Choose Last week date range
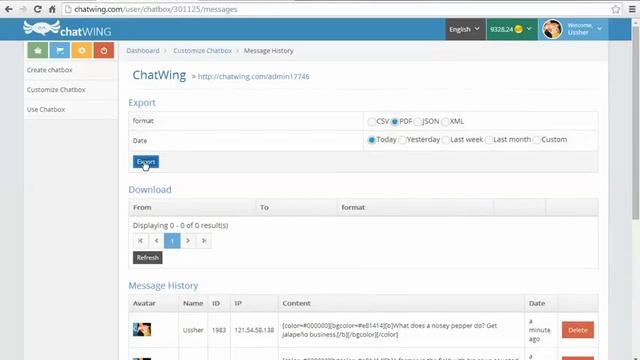This screenshot has height=360, width=640. pyautogui.click(x=446, y=140)
